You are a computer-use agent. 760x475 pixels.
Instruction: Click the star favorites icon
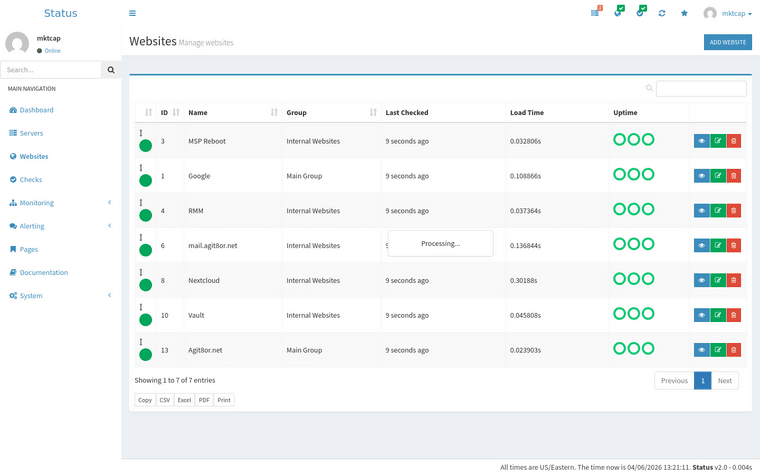pyautogui.click(x=684, y=13)
